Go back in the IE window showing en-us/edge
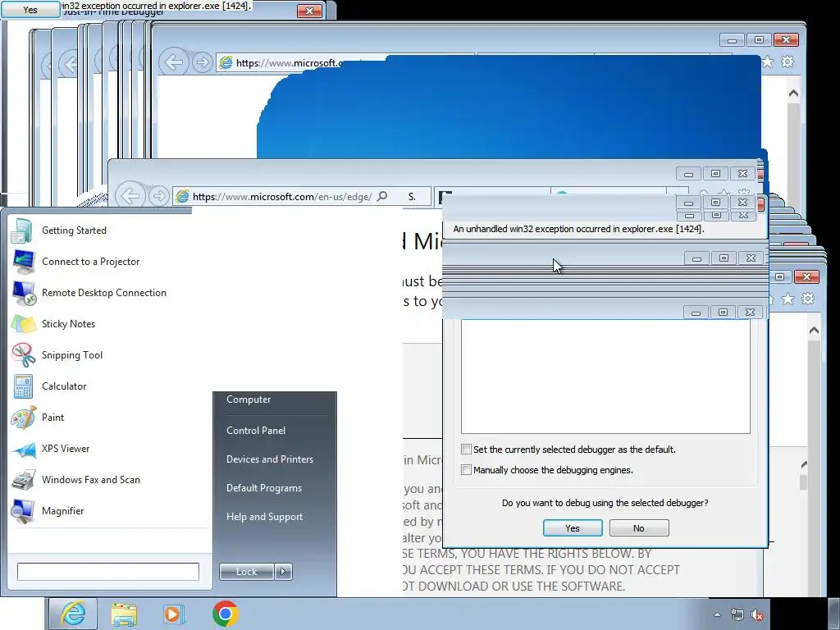This screenshot has height=630, width=840. click(130, 195)
